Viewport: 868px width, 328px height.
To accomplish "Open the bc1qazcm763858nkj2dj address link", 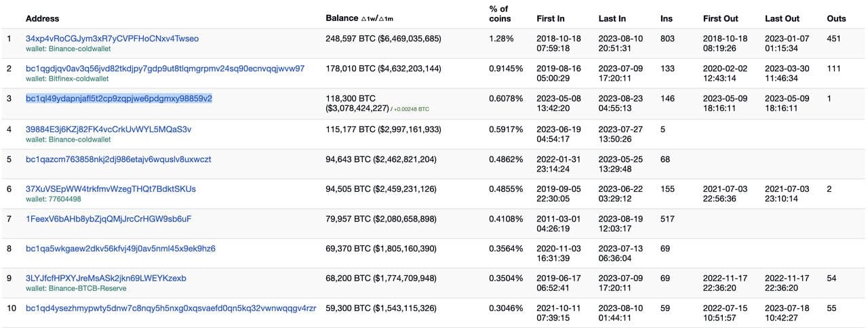I will (x=118, y=159).
